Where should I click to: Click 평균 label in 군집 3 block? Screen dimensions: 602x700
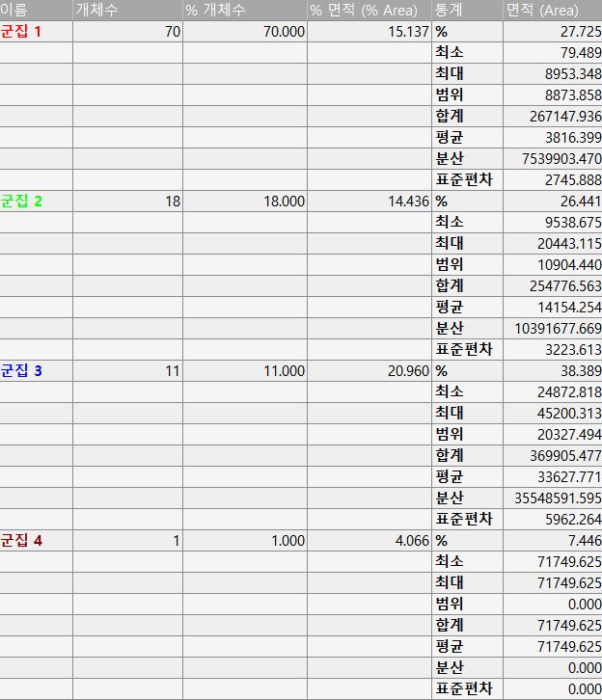[450, 476]
